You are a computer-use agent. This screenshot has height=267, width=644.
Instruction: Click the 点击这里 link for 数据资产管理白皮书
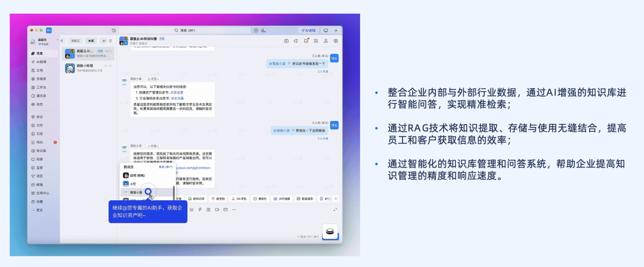pos(177,93)
